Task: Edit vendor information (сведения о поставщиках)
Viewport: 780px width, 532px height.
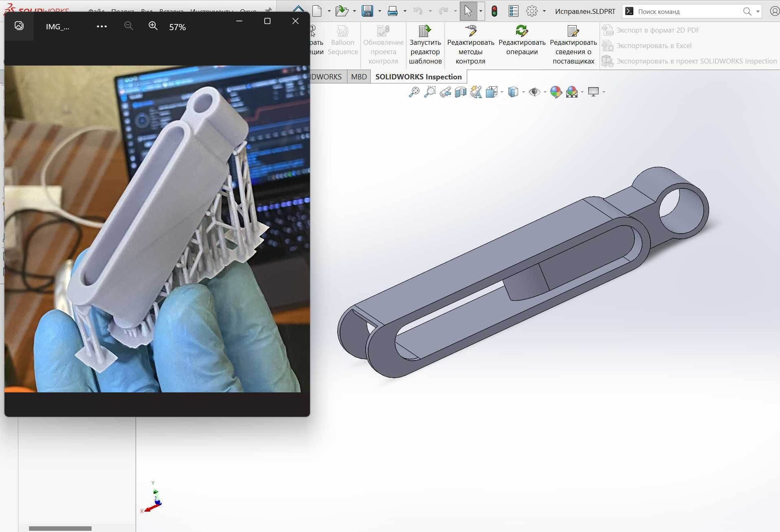Action: [x=573, y=45]
